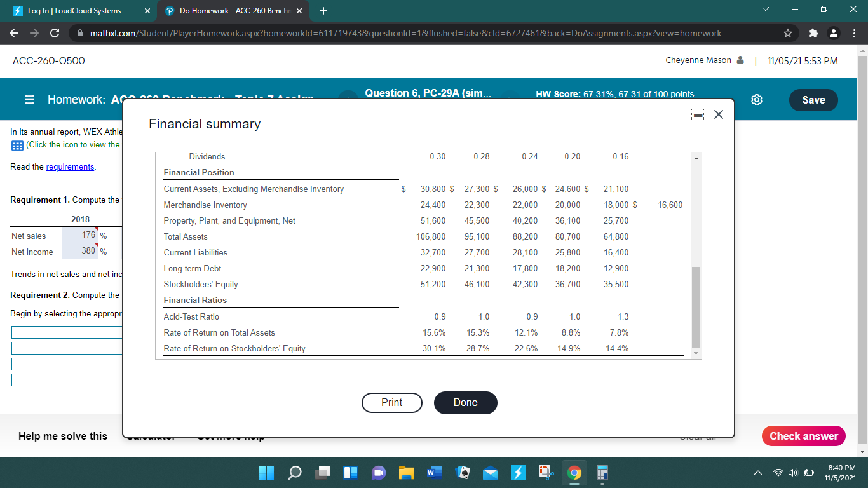Launch Microsoft Word from the taskbar
This screenshot has width=868, height=488.
coord(435,473)
